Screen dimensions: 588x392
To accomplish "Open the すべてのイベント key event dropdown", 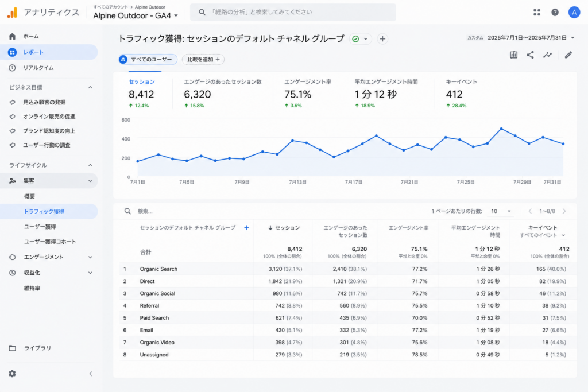I will 542,235.
